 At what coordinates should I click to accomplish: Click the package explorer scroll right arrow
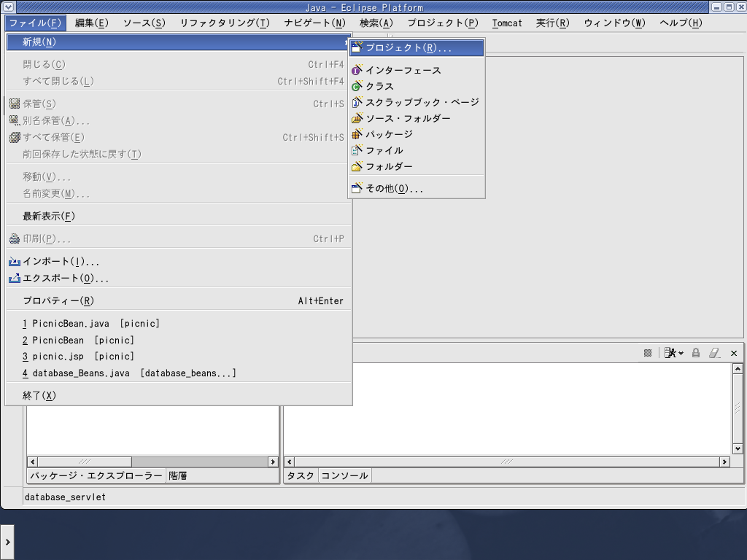click(273, 462)
